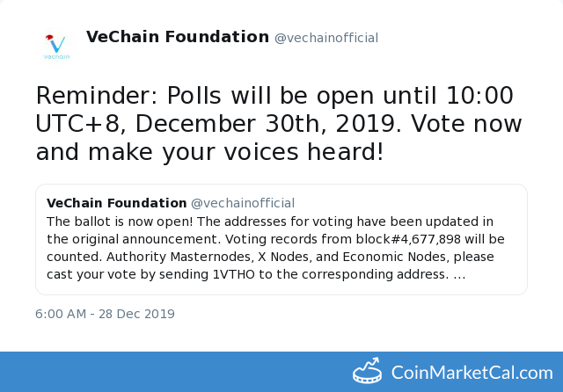The height and width of the screenshot is (392, 563).
Task: Open the VeChain avatar logo
Action: coord(56,47)
